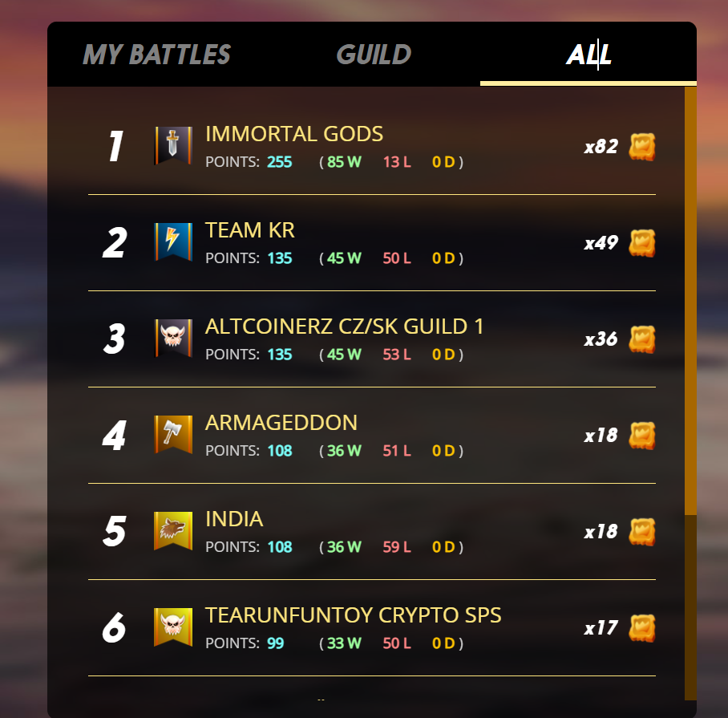This screenshot has height=718, width=728.
Task: Click the India wolf banner icon
Action: (173, 530)
